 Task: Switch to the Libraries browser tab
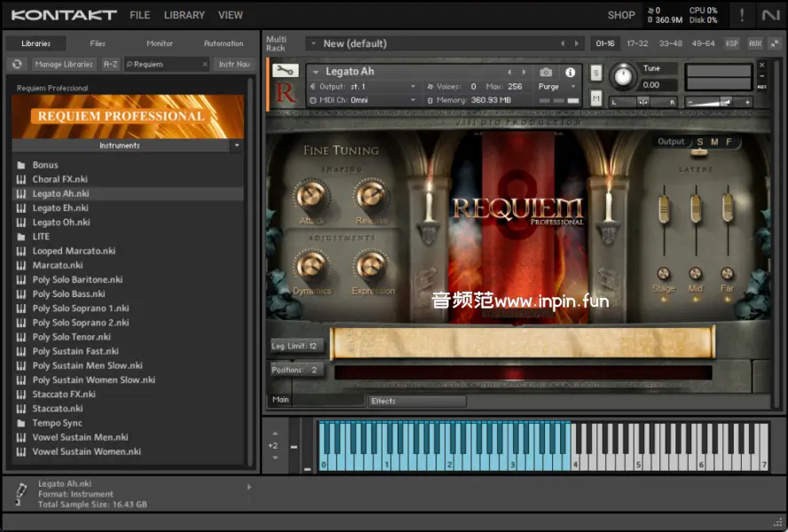click(x=36, y=43)
